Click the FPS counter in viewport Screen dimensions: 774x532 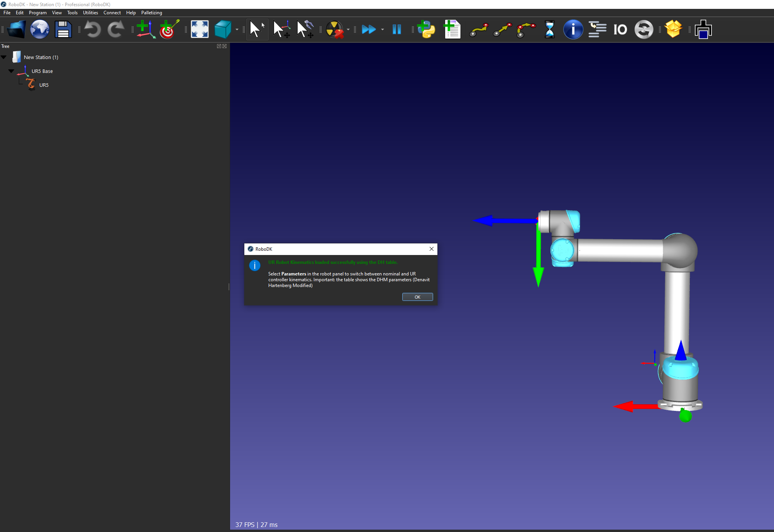256,525
